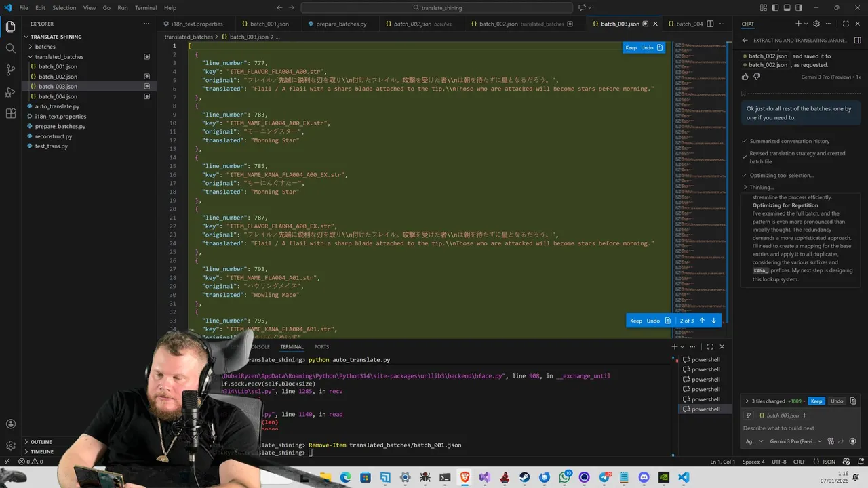Viewport: 868px width, 488px height.
Task: Collapse the translated_batches folder
Action: pyautogui.click(x=59, y=57)
